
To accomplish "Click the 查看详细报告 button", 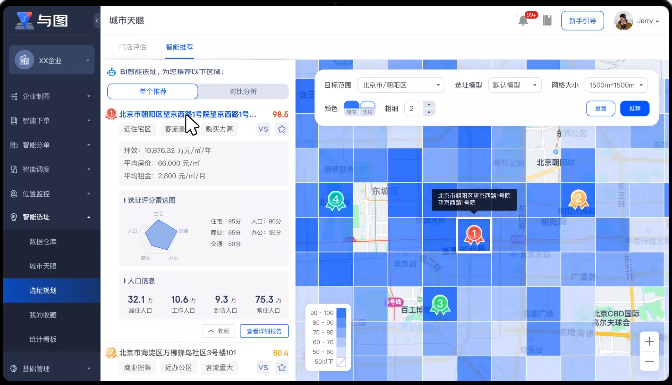I will tap(264, 331).
